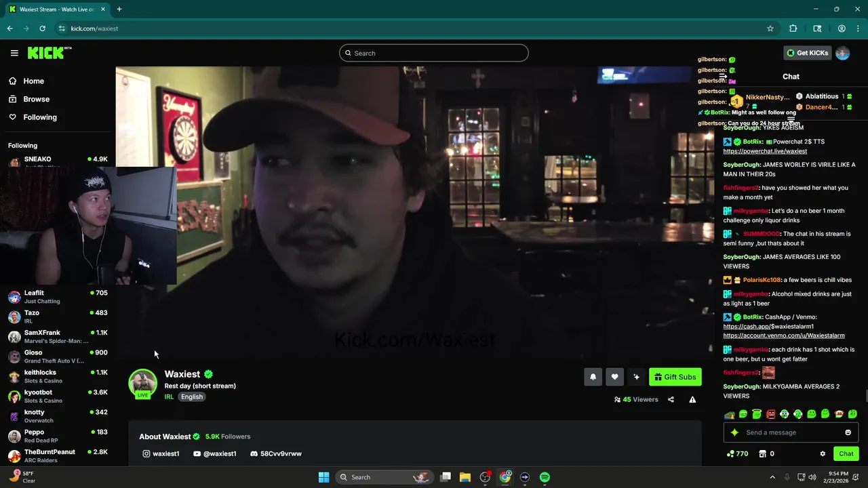Image resolution: width=868 pixels, height=488 pixels.
Task: Open kyootbot channel in sidebar
Action: point(58,396)
